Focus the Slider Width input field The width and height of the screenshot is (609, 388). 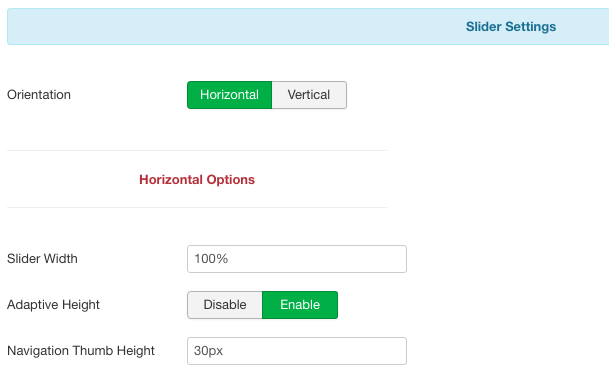(x=297, y=259)
